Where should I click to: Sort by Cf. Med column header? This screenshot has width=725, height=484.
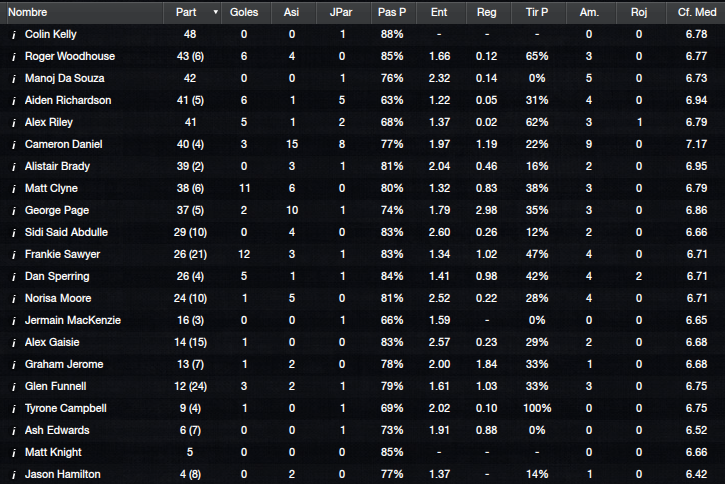tap(696, 12)
